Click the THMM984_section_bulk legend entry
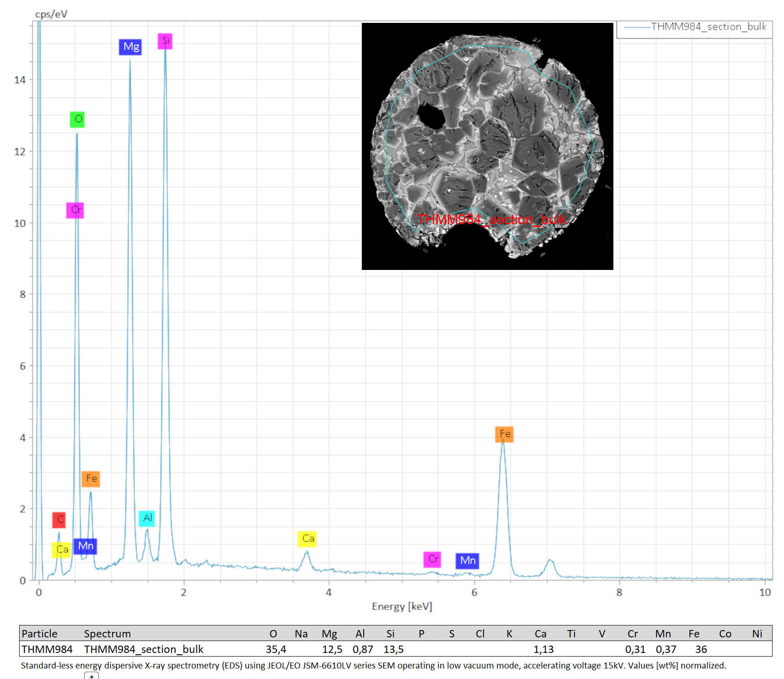 pos(695,27)
